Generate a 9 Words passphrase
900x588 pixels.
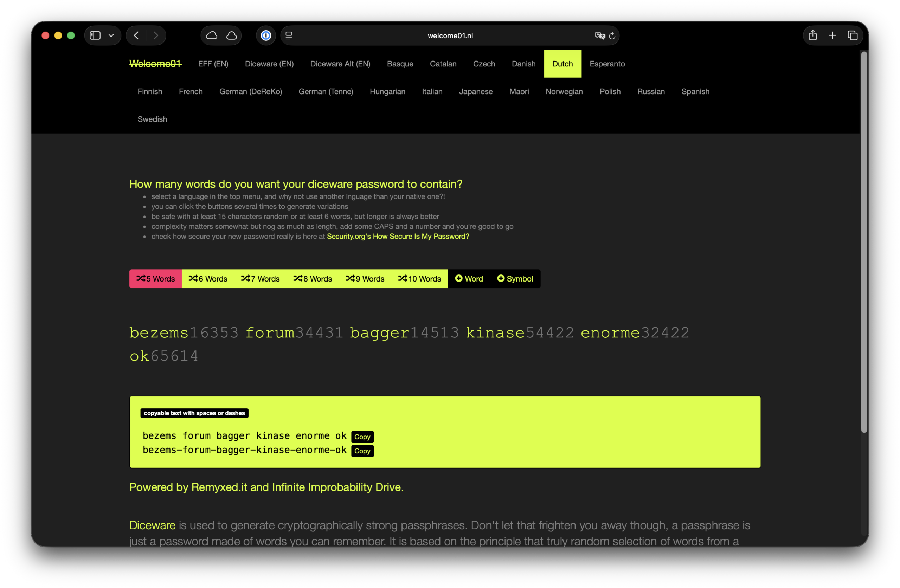tap(365, 279)
